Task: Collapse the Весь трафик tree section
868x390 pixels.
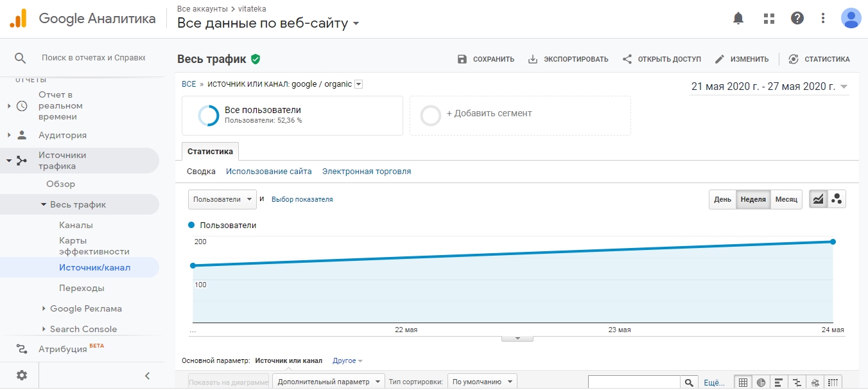Action: point(44,204)
